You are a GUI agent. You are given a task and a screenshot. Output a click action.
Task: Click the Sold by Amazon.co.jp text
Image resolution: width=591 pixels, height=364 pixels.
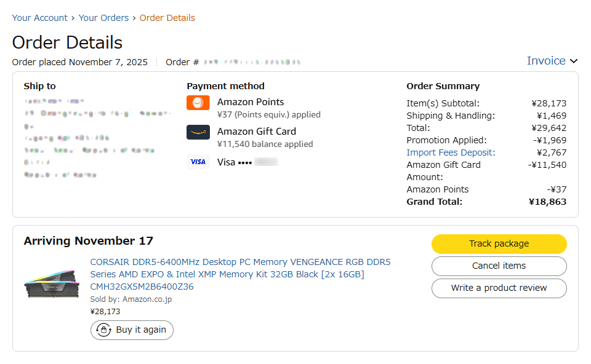point(131,299)
